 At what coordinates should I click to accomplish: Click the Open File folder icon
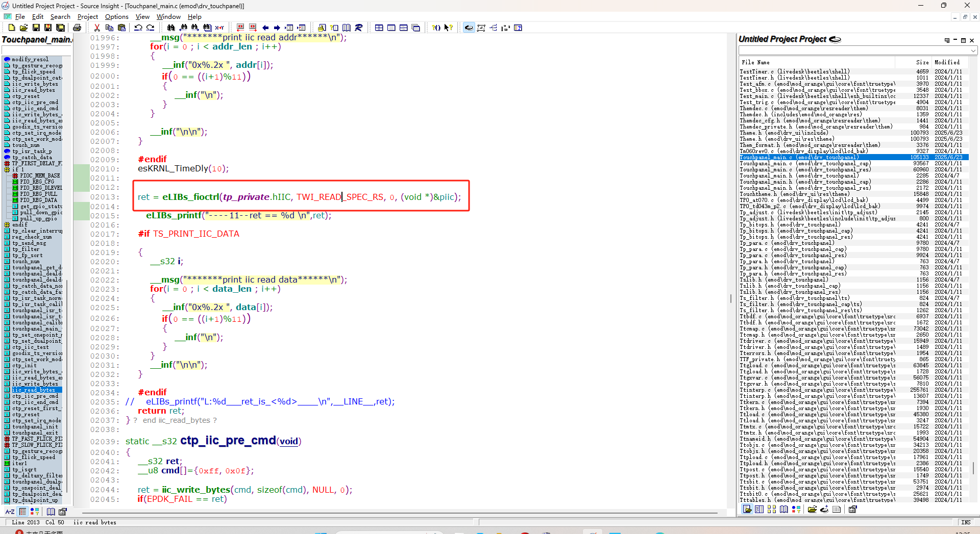point(23,28)
